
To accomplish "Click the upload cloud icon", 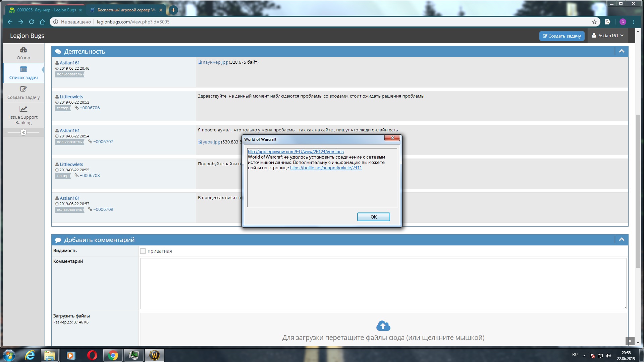I will (x=383, y=326).
